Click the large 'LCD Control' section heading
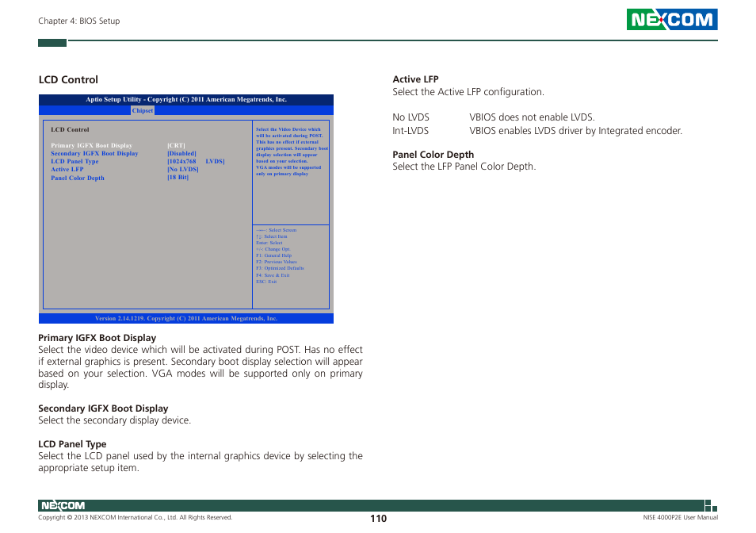The width and height of the screenshot is (756, 533). (68, 79)
